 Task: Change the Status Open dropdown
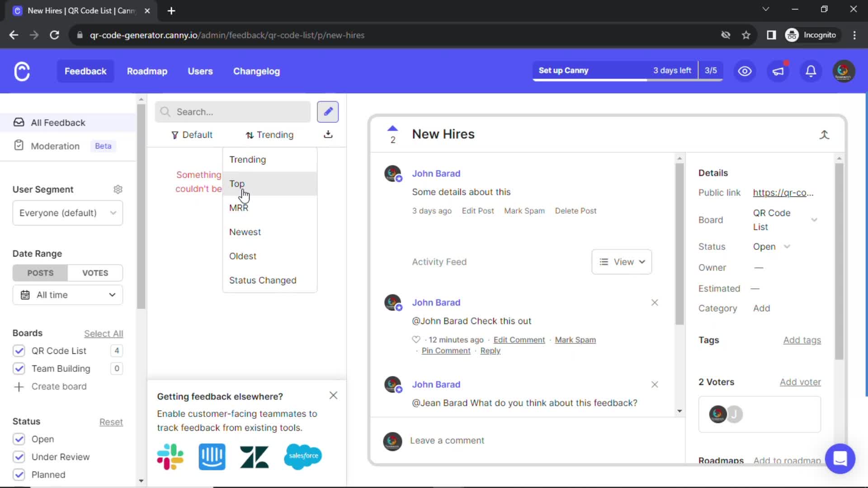[771, 247]
